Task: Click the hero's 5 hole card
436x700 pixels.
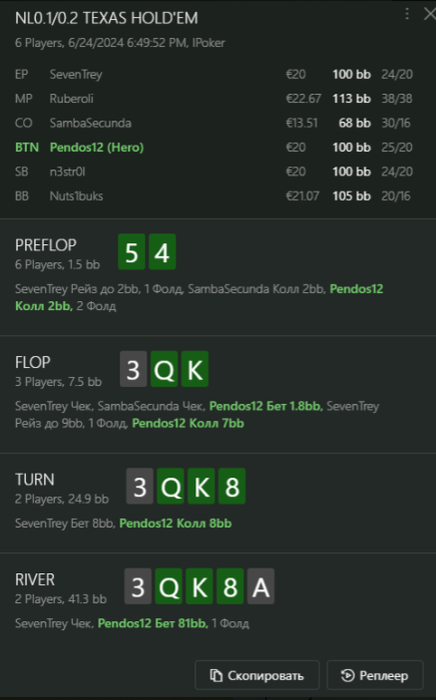Action: pos(132,252)
